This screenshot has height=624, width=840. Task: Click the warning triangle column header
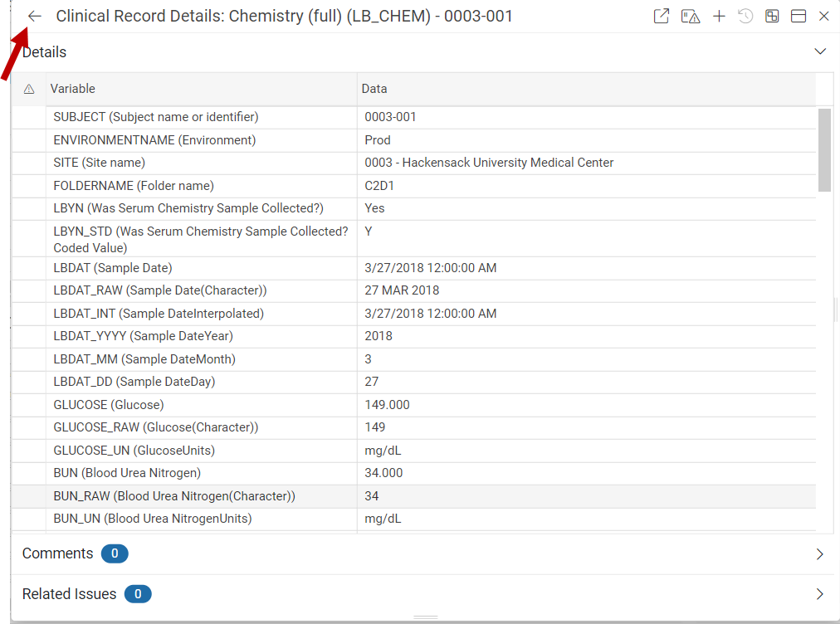click(x=29, y=89)
